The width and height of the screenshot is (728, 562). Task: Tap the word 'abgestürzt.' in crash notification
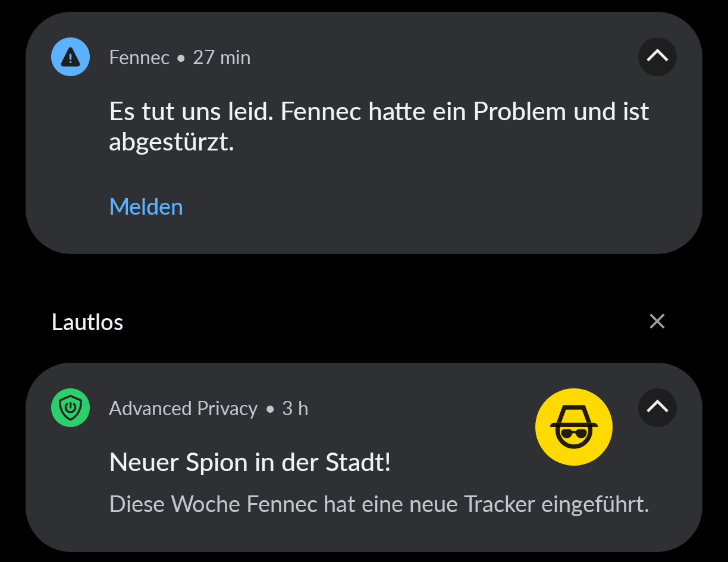pyautogui.click(x=171, y=143)
